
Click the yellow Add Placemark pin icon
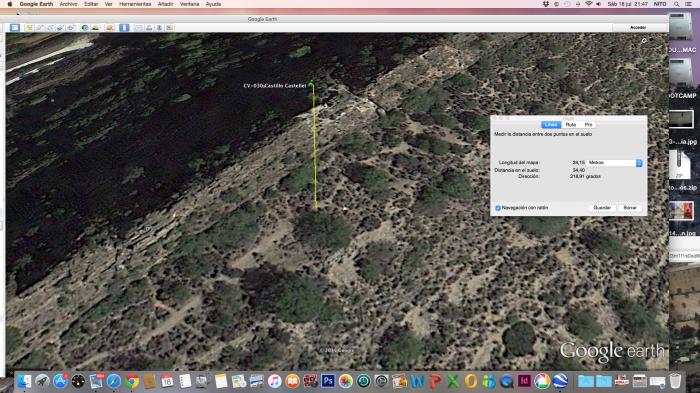29,28
